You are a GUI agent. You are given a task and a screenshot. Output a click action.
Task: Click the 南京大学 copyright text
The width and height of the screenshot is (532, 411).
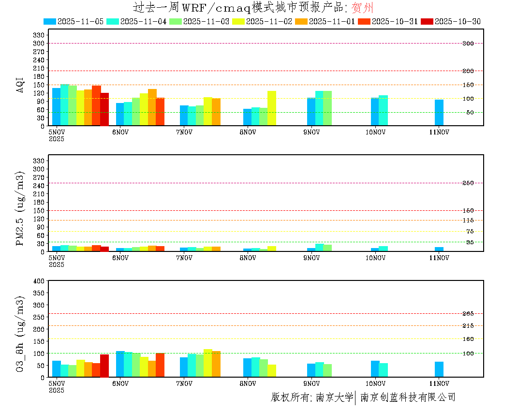[334, 397]
